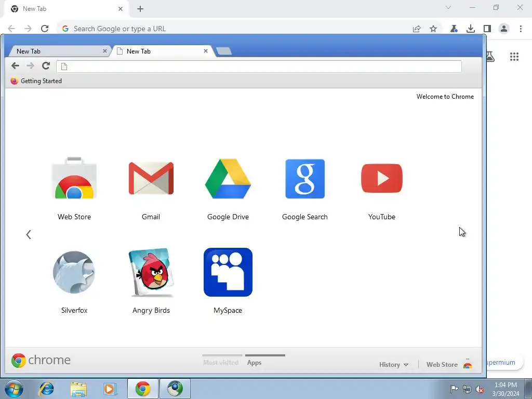
Task: Click inner window back arrow
Action: click(x=15, y=66)
